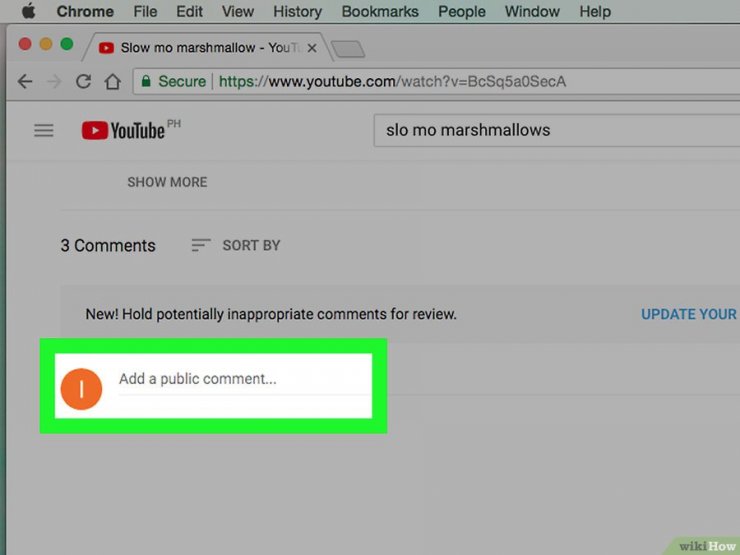The width and height of the screenshot is (740, 555).
Task: Click the orange user avatar
Action: [x=81, y=389]
